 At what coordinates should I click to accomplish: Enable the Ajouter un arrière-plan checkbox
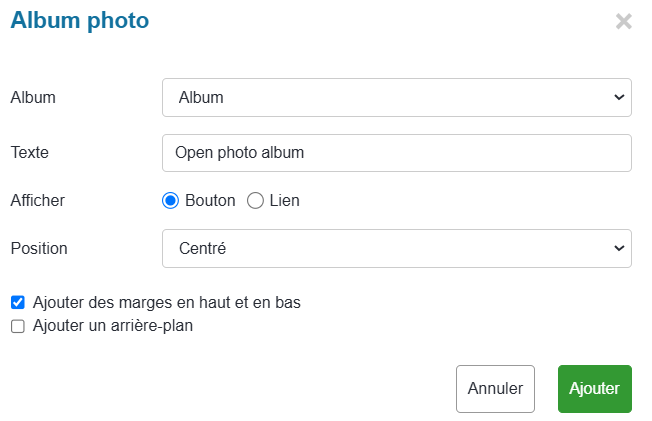click(x=17, y=326)
